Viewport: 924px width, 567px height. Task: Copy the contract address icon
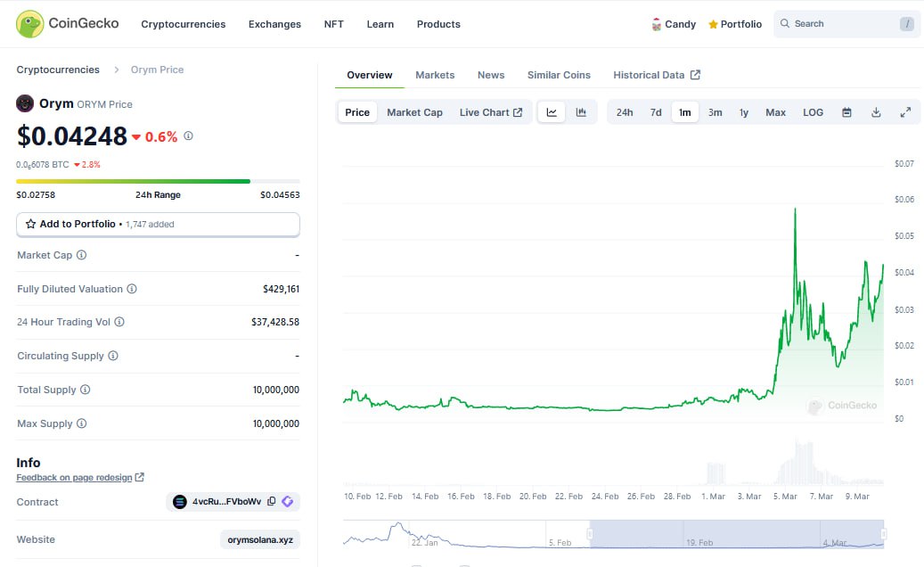[271, 502]
